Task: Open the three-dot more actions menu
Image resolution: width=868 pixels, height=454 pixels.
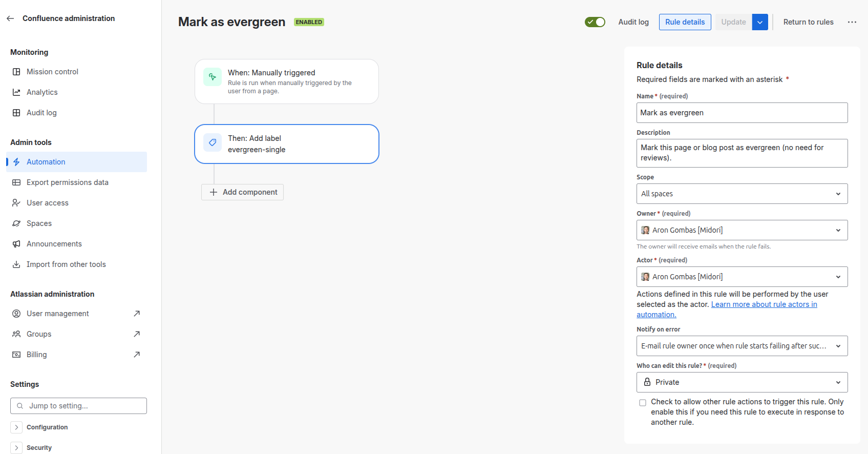Action: coord(852,22)
